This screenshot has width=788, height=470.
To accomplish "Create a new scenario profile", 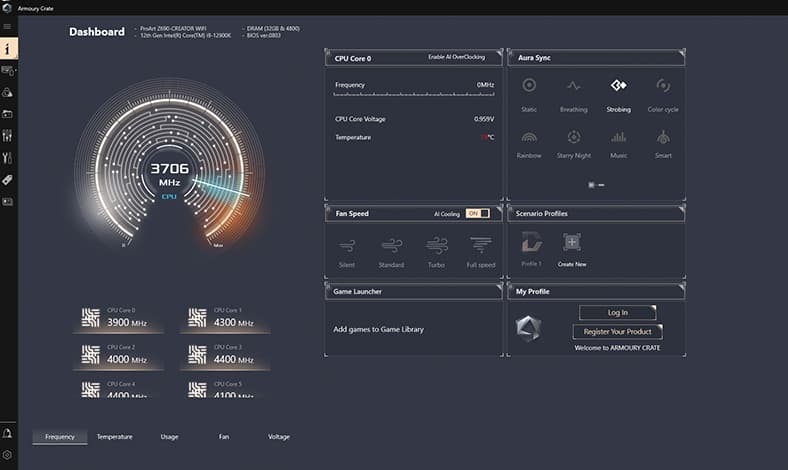I will [572, 250].
